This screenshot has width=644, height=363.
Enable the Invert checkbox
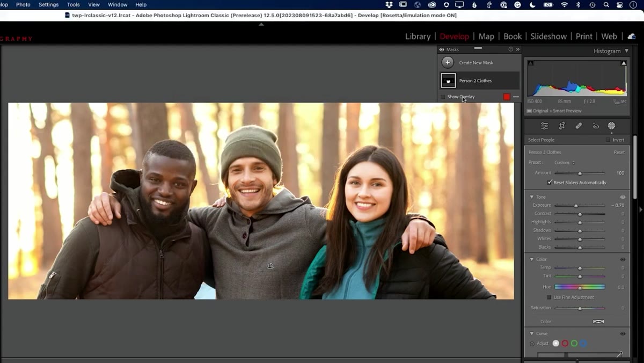click(608, 140)
